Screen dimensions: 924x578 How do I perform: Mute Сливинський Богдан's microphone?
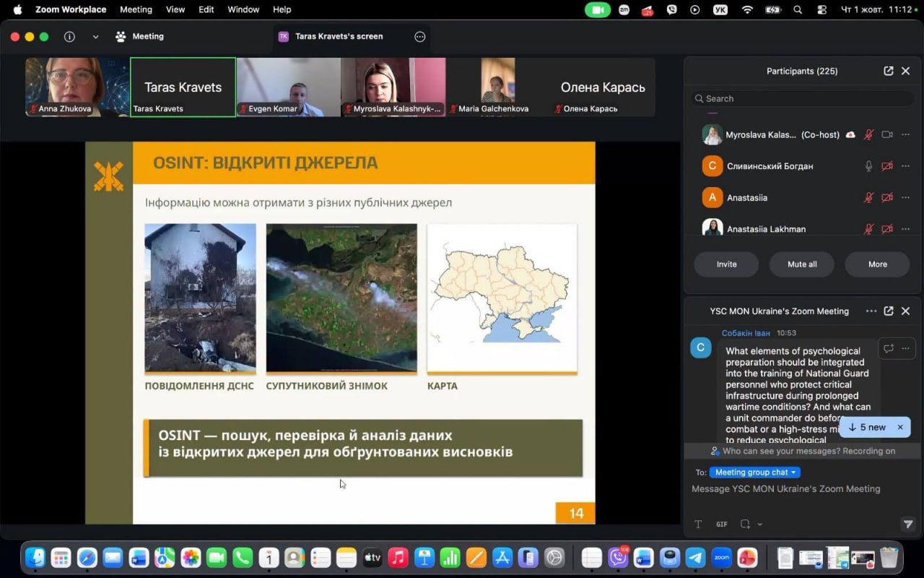pos(869,166)
